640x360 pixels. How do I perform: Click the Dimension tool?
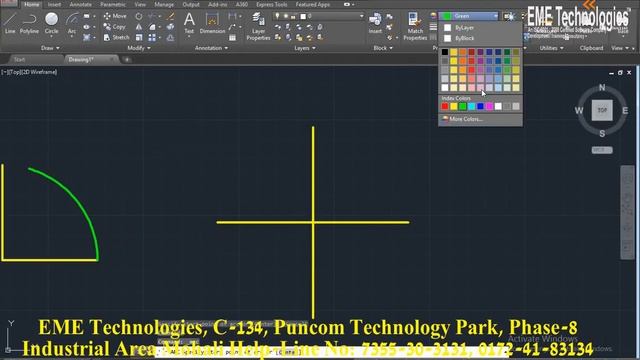[212, 23]
